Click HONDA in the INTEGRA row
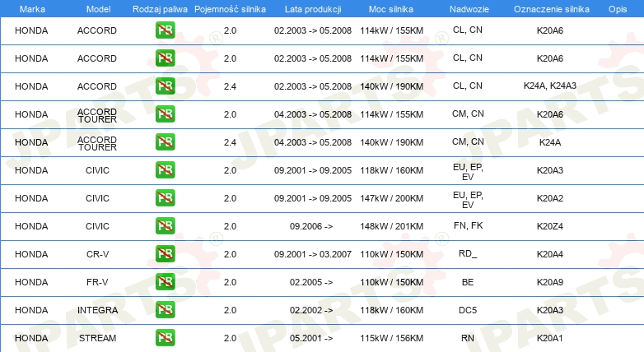Image resolution: width=644 pixels, height=352 pixels. click(x=31, y=310)
